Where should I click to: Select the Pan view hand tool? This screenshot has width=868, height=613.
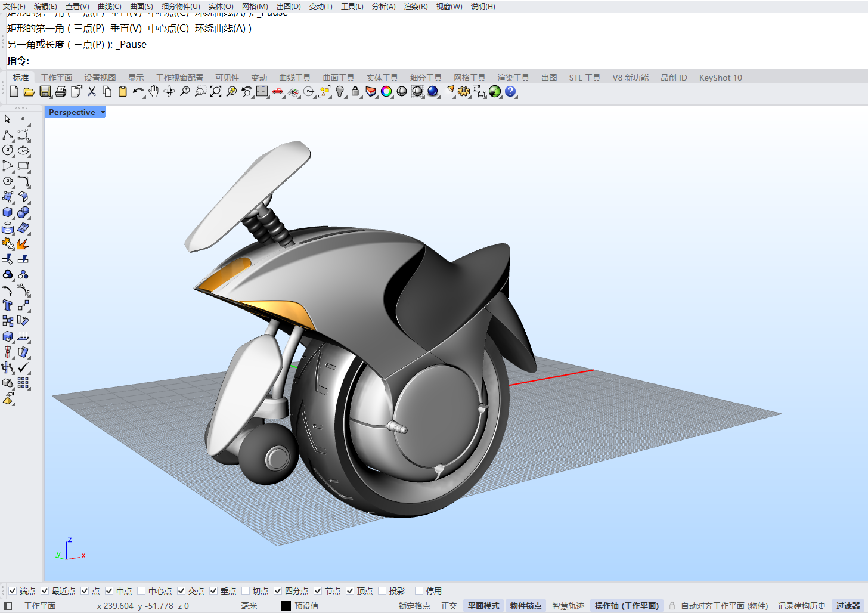[x=154, y=91]
